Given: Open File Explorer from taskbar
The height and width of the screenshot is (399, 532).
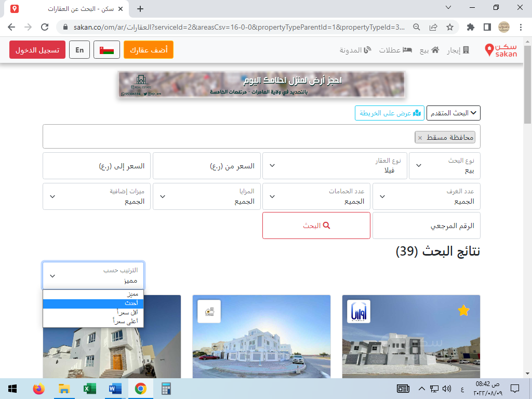Looking at the screenshot, I should (x=64, y=389).
